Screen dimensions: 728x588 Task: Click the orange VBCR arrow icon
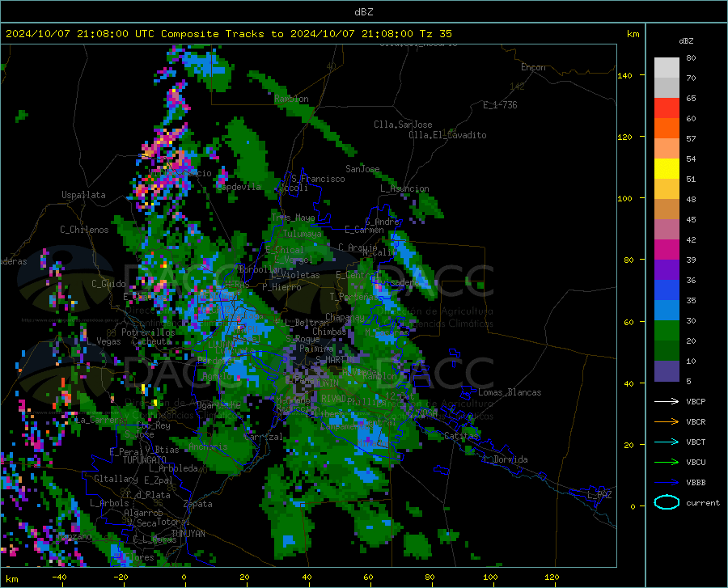coord(667,422)
